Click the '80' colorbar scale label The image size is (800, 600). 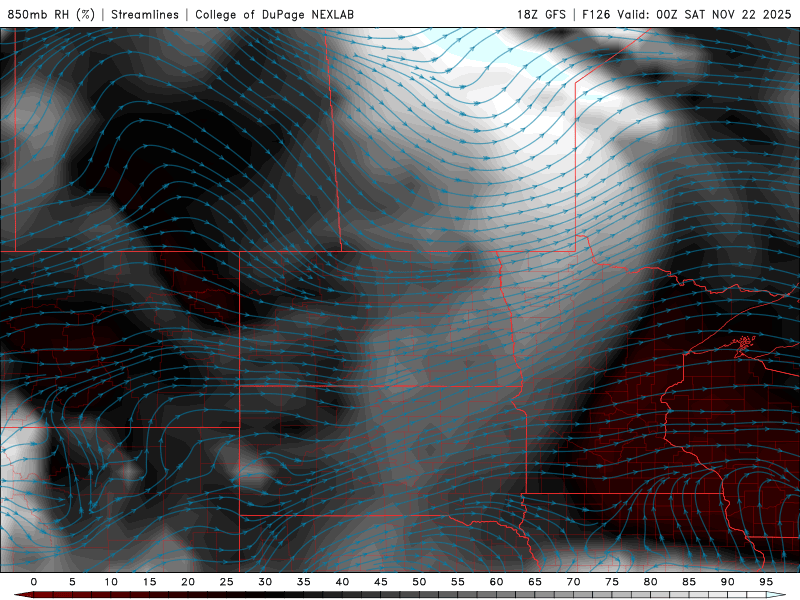[x=650, y=582]
